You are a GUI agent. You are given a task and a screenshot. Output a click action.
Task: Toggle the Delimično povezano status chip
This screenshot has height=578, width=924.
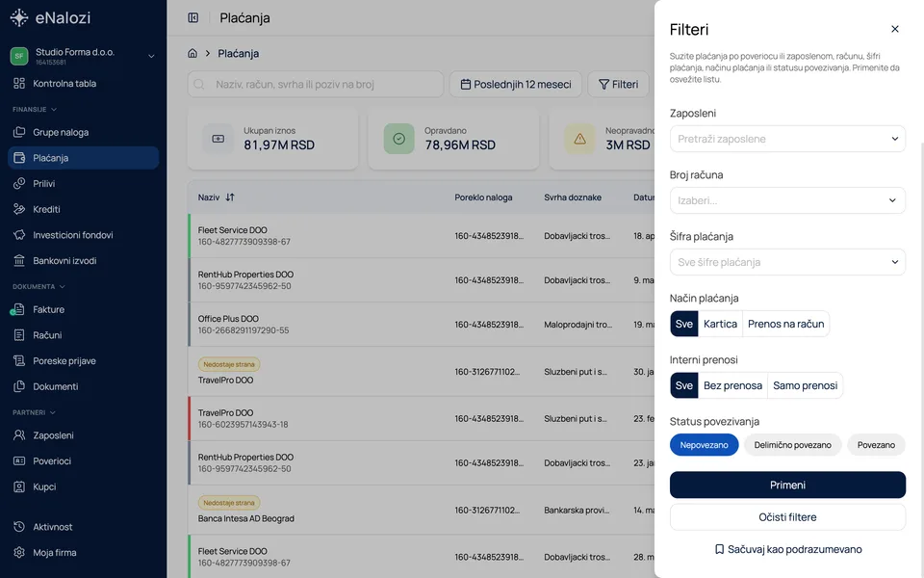coord(792,445)
